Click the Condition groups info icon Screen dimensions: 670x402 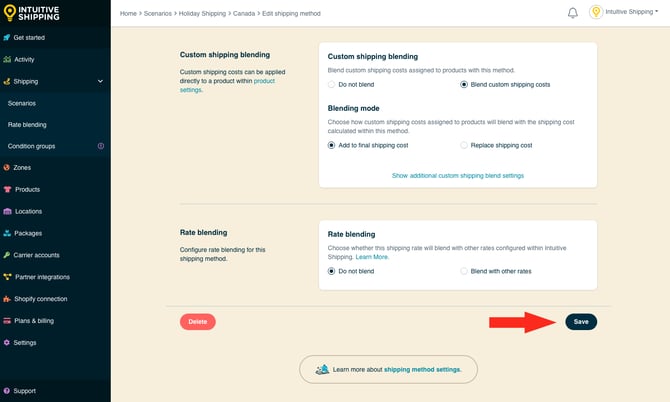coord(100,146)
